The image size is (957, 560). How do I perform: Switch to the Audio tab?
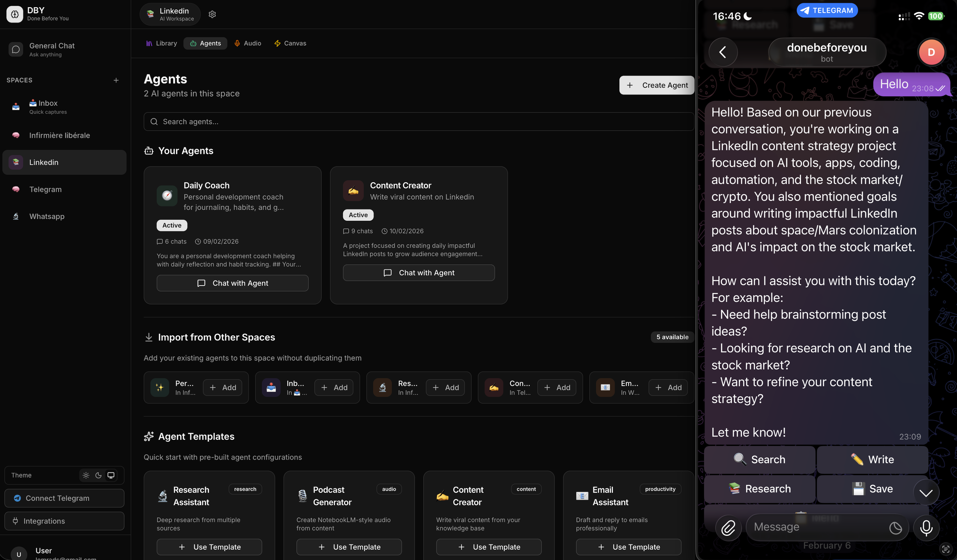248,43
